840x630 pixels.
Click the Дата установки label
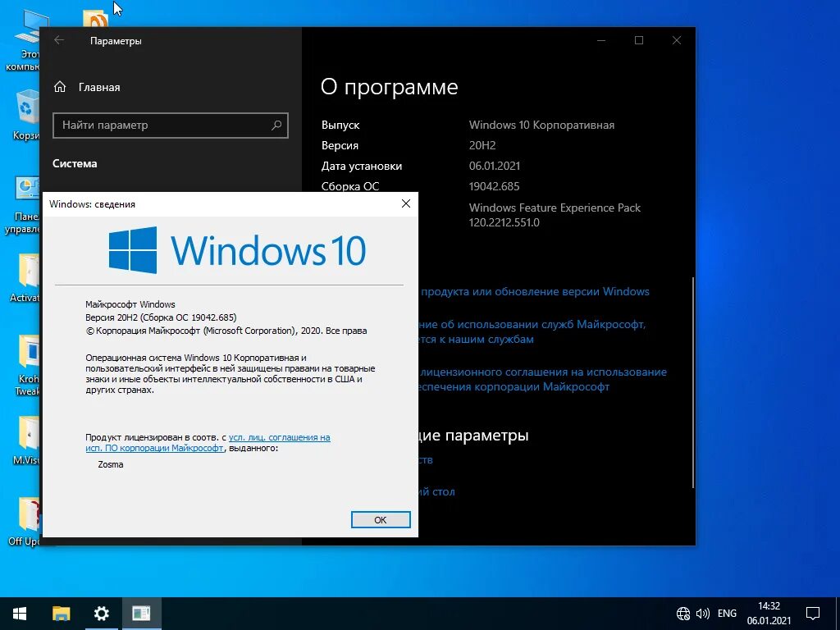pos(362,166)
